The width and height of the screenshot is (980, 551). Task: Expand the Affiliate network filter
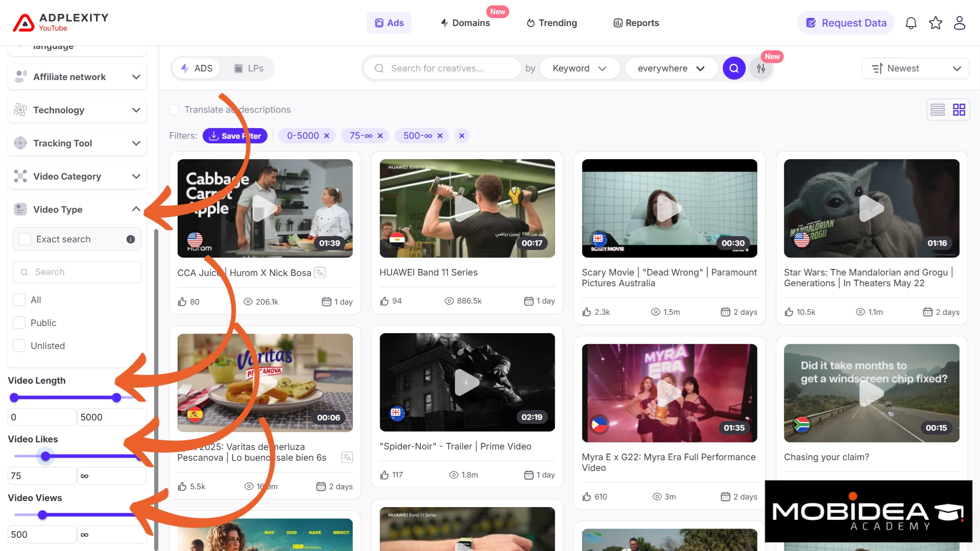(77, 77)
